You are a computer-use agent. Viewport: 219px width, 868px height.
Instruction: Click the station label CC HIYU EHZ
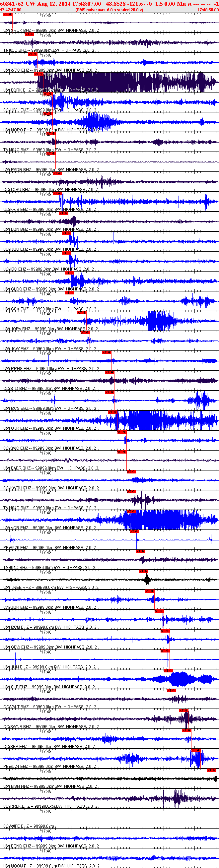(x=16, y=110)
